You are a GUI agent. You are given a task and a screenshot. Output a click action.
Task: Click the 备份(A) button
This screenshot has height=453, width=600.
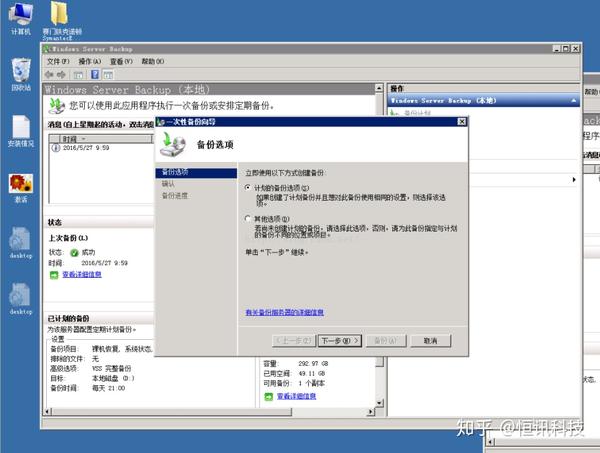coord(385,341)
